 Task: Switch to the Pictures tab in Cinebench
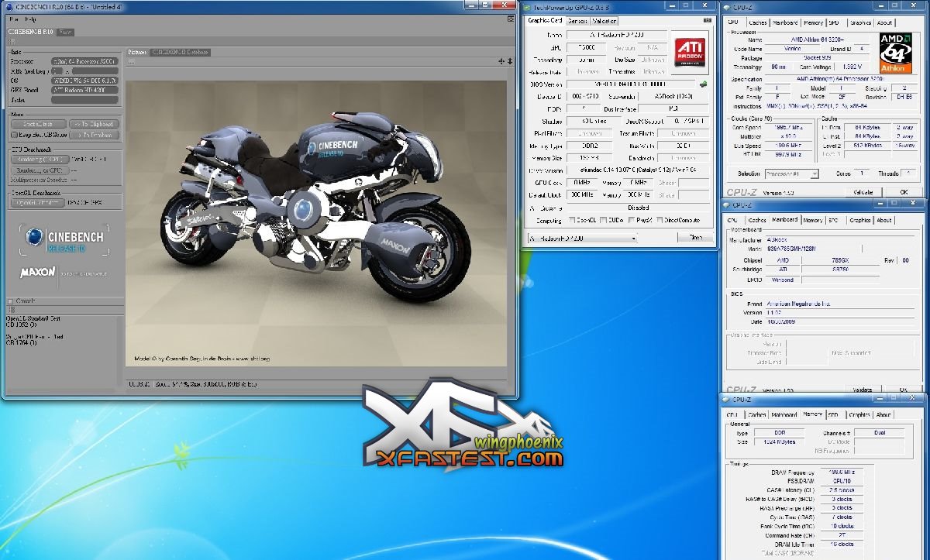point(137,52)
